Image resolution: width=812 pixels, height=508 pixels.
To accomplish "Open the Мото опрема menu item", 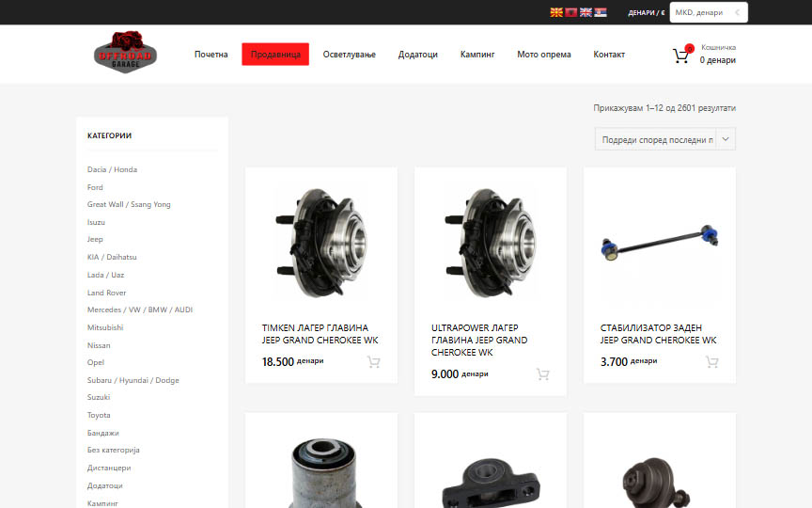I will 544,55.
